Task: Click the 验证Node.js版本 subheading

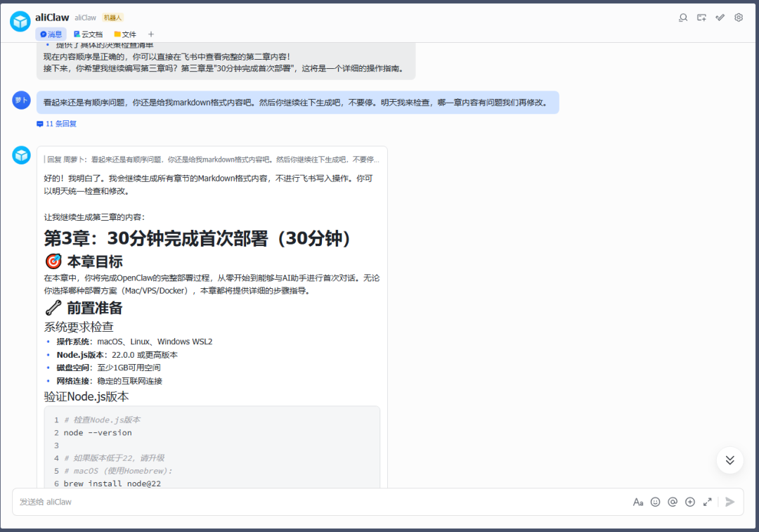Action: pyautogui.click(x=86, y=397)
